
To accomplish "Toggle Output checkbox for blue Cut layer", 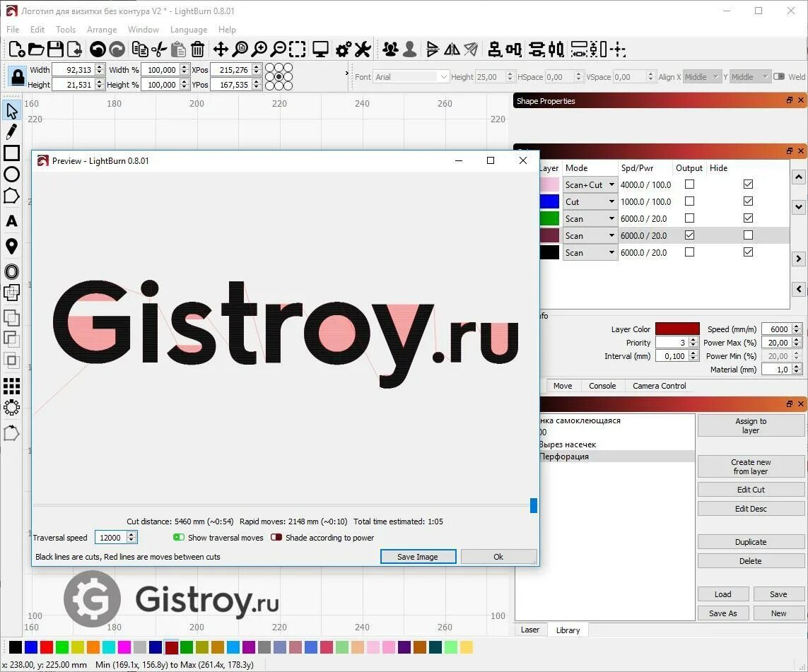I will 689,201.
